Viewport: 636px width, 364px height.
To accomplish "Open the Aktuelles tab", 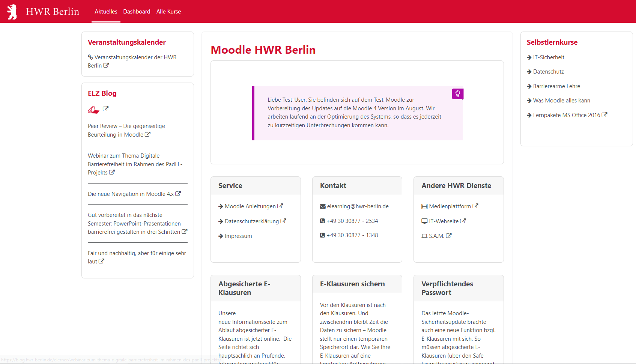I will pos(106,12).
